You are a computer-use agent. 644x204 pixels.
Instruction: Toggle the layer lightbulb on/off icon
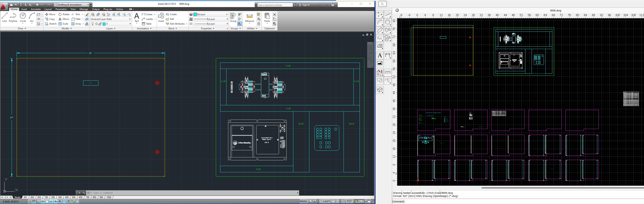pyautogui.click(x=93, y=24)
